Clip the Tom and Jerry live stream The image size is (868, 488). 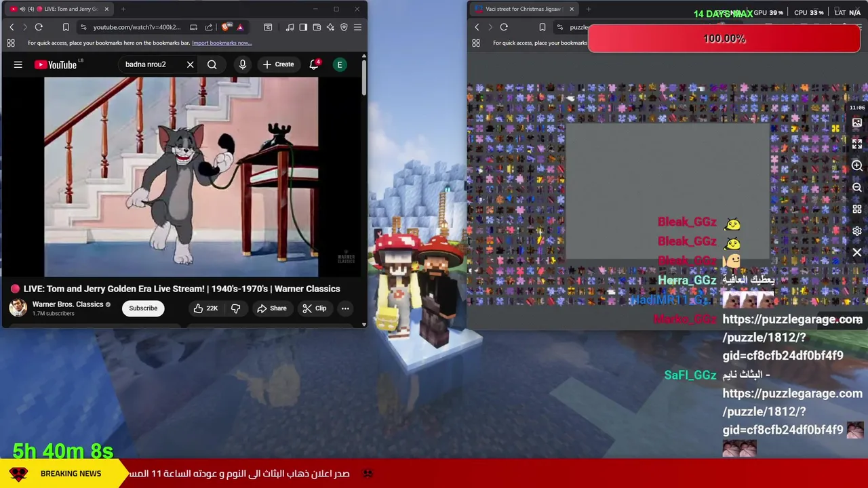coord(315,308)
